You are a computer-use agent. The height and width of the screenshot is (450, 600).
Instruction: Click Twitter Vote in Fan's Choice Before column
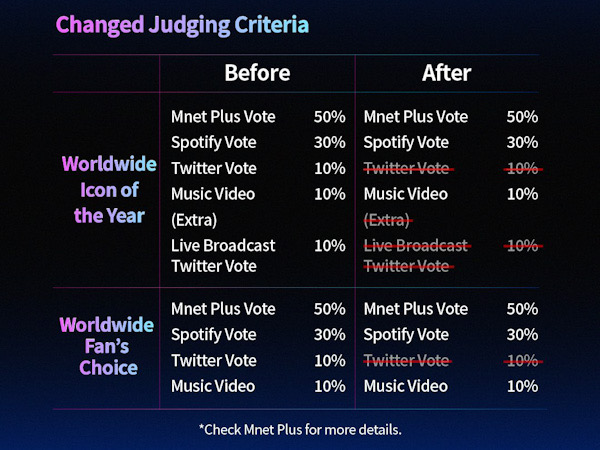[214, 360]
